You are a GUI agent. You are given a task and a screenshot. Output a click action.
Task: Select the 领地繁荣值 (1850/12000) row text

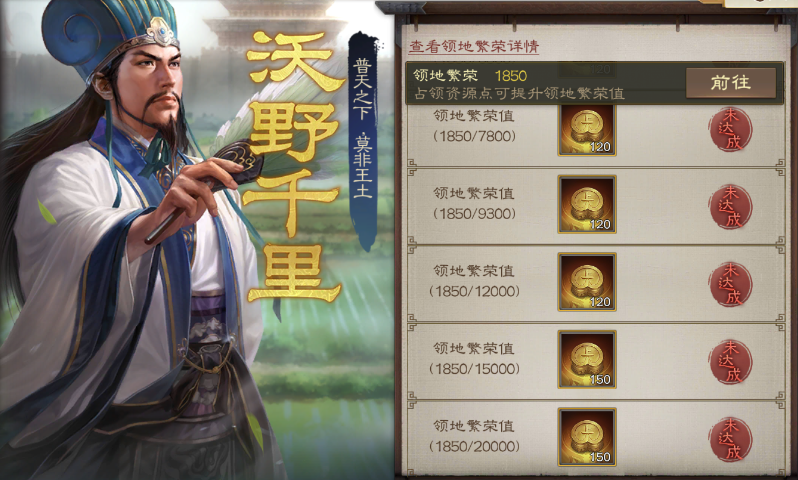tap(474, 280)
